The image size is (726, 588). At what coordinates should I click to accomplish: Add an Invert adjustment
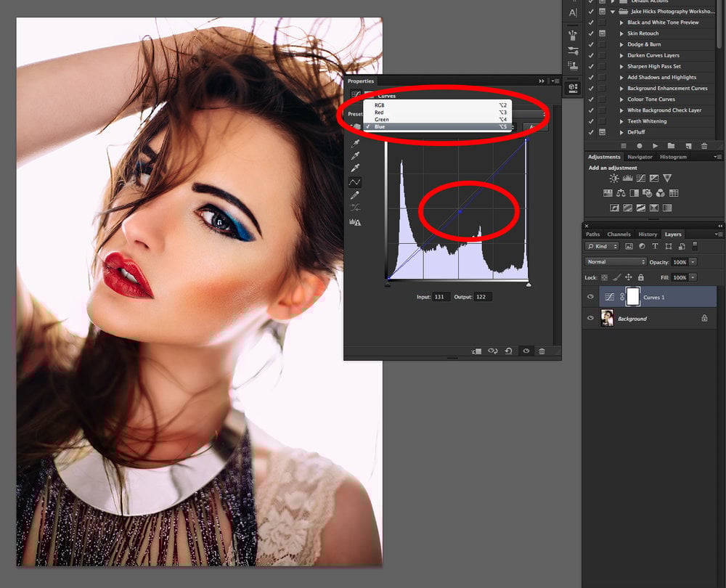(614, 208)
